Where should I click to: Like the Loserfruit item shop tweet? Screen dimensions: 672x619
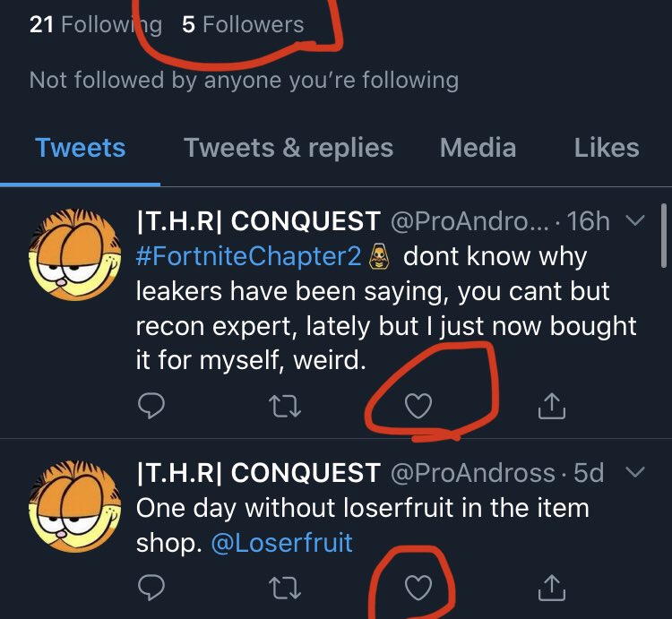(418, 588)
